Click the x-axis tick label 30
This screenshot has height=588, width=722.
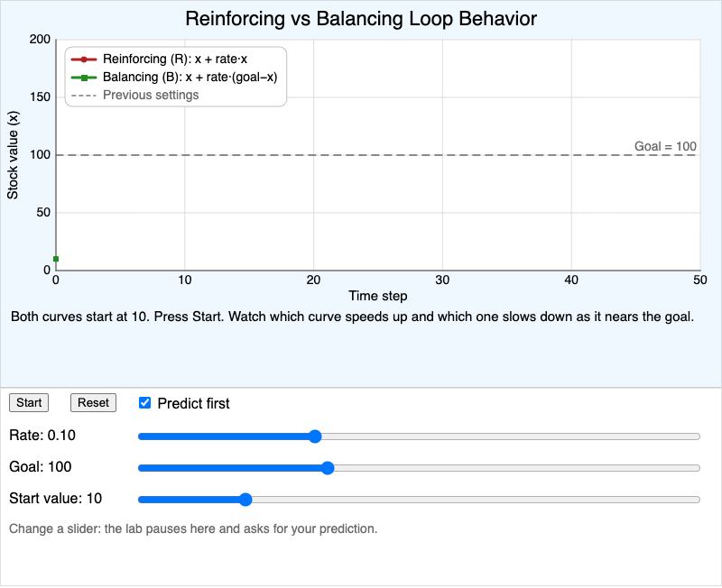pyautogui.click(x=442, y=280)
